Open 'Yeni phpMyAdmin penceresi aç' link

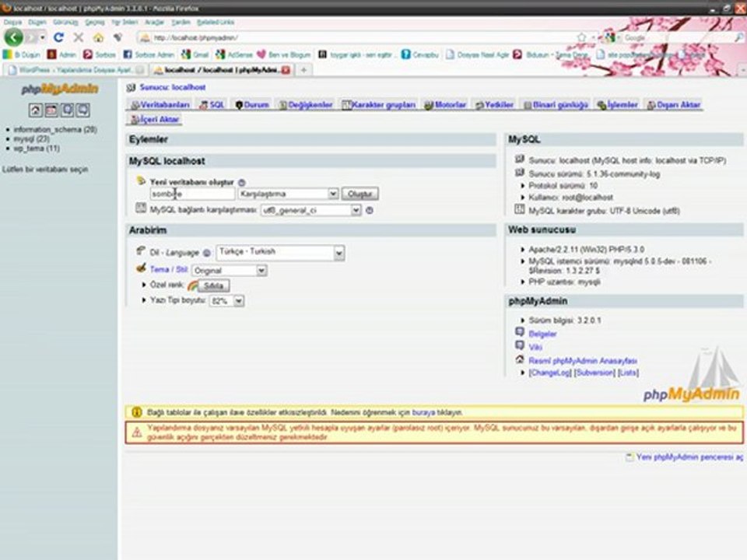(689, 457)
